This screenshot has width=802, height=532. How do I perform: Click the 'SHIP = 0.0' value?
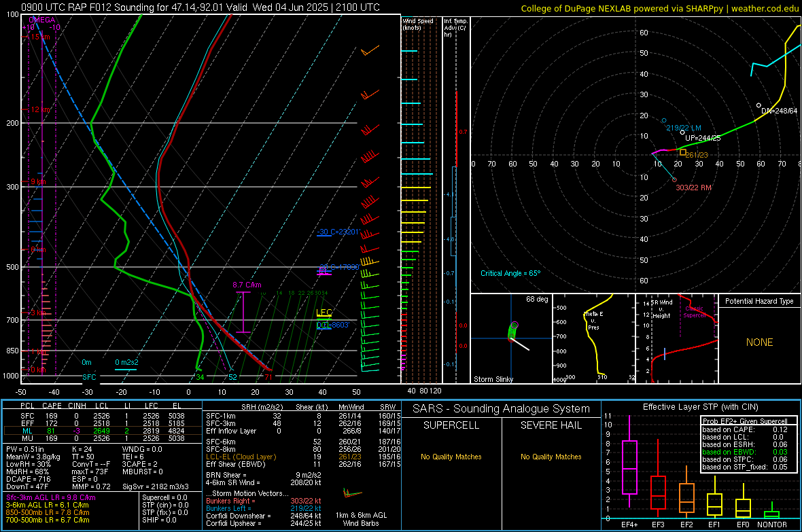[x=159, y=520]
